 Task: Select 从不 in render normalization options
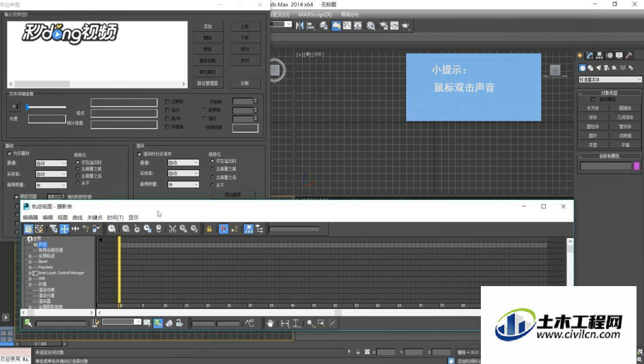[213, 185]
